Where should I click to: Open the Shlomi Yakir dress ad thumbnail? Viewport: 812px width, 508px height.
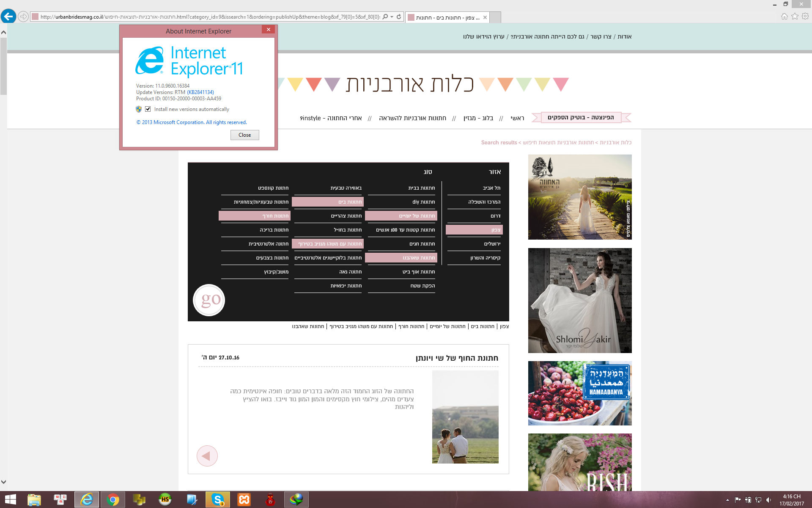coord(579,301)
